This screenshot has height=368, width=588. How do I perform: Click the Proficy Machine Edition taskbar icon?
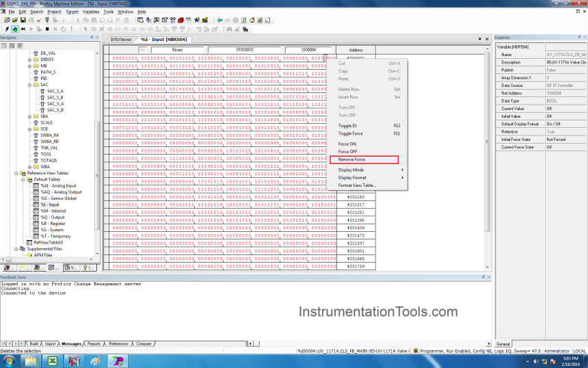point(118,361)
